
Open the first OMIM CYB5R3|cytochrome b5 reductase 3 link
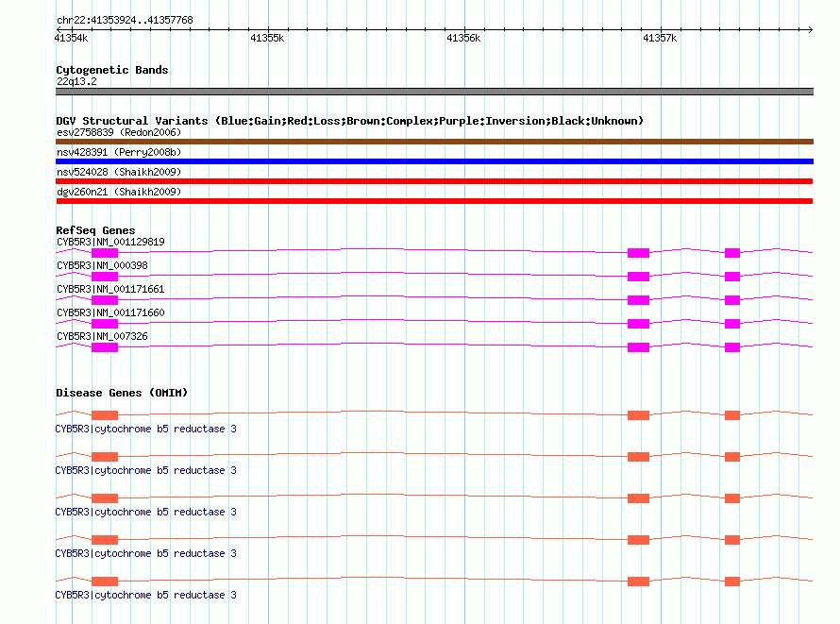145,429
